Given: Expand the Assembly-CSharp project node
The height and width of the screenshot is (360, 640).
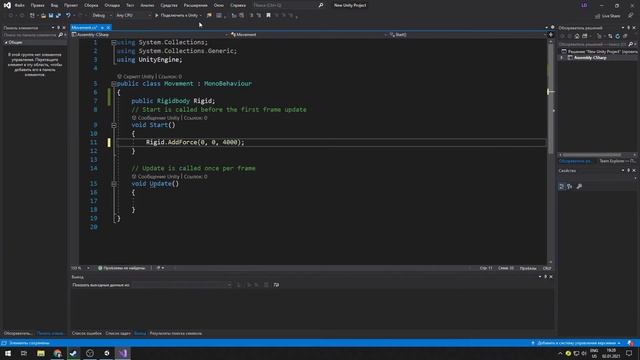Looking at the screenshot, I should pos(562,58).
